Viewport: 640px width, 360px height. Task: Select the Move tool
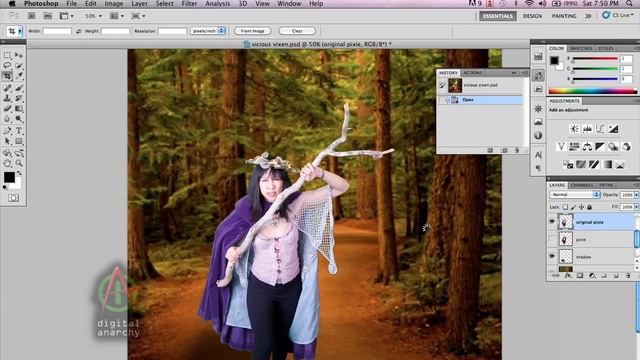pos(19,55)
